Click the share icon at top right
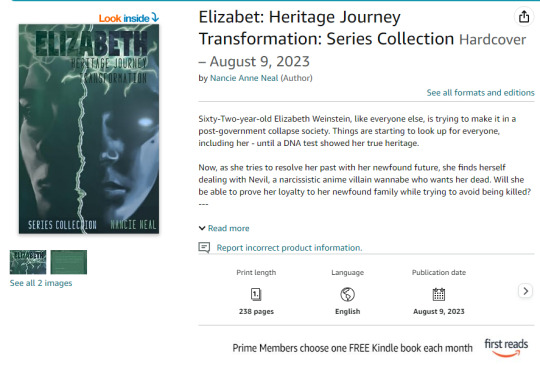The height and width of the screenshot is (365, 540). pos(524,16)
